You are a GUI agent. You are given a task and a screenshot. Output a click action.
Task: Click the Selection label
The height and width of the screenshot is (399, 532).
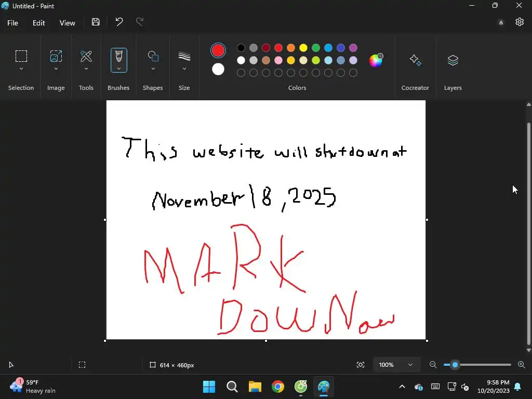point(21,87)
